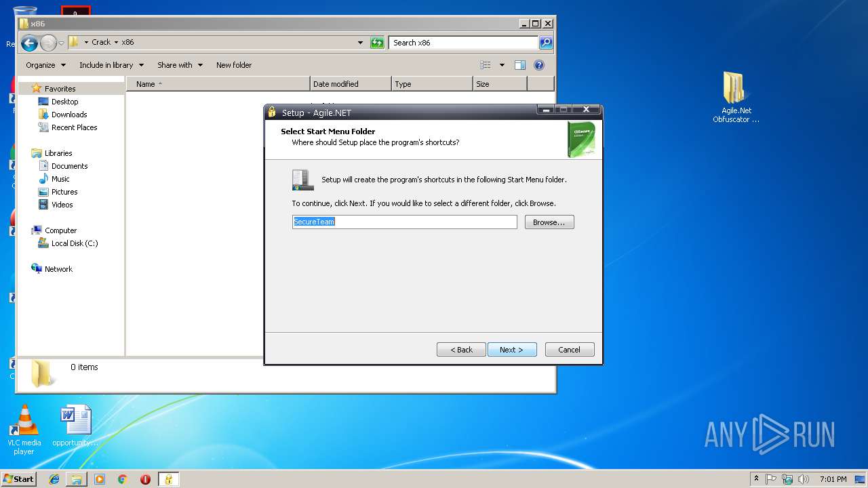Create a New folder in x86 window

point(234,65)
